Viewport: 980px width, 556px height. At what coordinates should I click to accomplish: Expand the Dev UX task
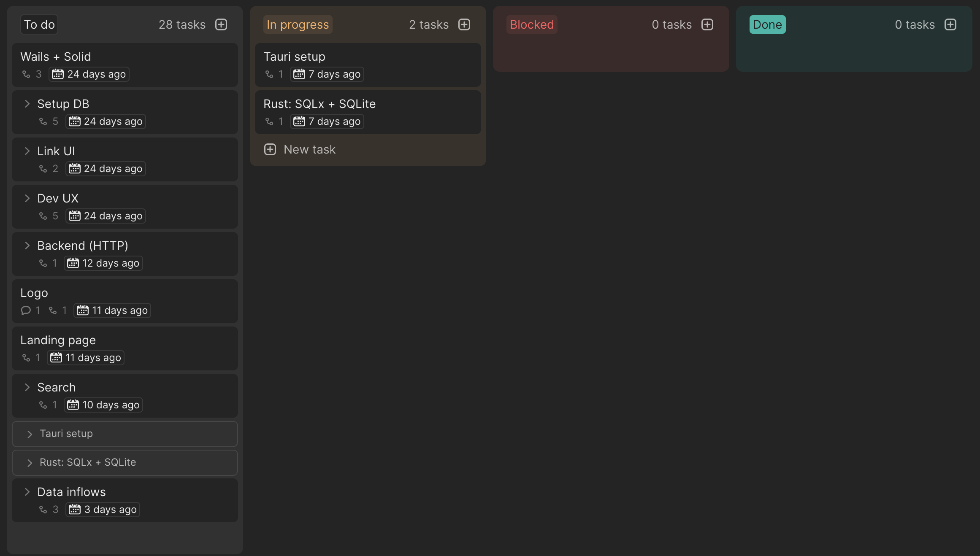pyautogui.click(x=27, y=198)
